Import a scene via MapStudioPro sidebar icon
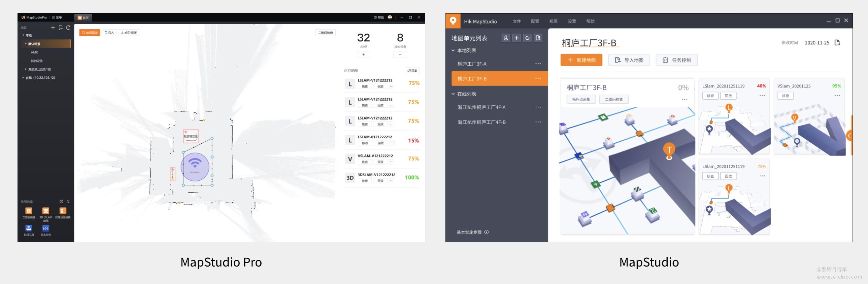Image resolution: width=868 pixels, height=284 pixels. [61, 28]
